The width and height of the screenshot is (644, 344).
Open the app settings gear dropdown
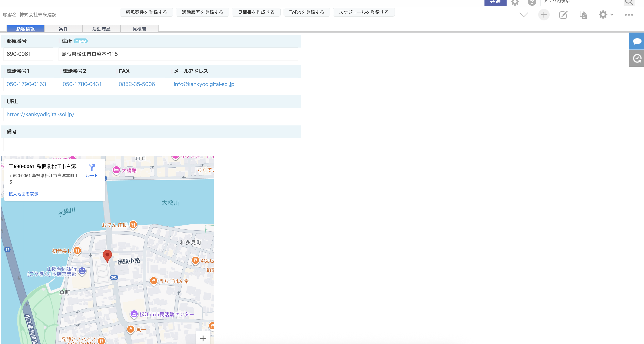point(606,15)
